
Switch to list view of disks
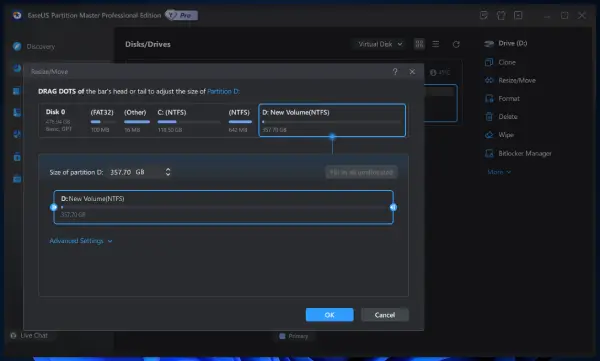click(436, 44)
